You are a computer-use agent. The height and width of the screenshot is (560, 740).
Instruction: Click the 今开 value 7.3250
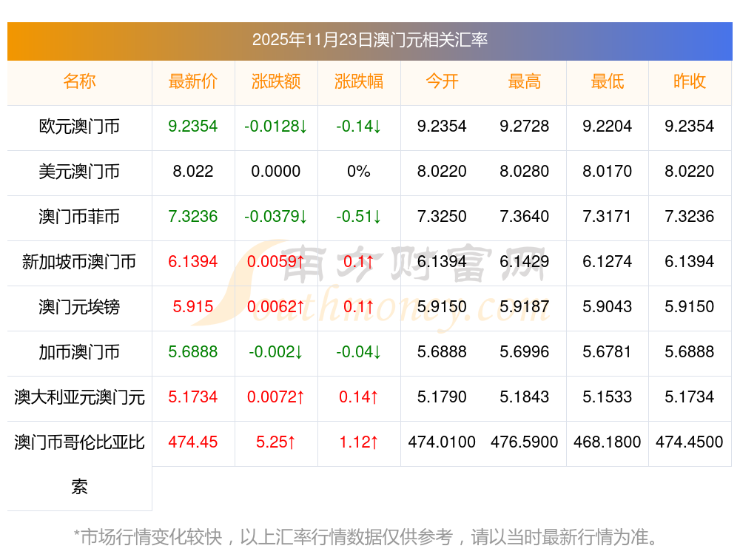pos(442,216)
